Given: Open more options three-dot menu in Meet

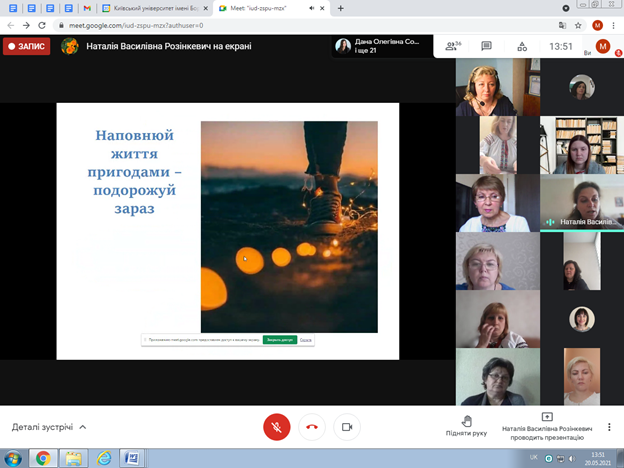Looking at the screenshot, I should click(x=609, y=427).
